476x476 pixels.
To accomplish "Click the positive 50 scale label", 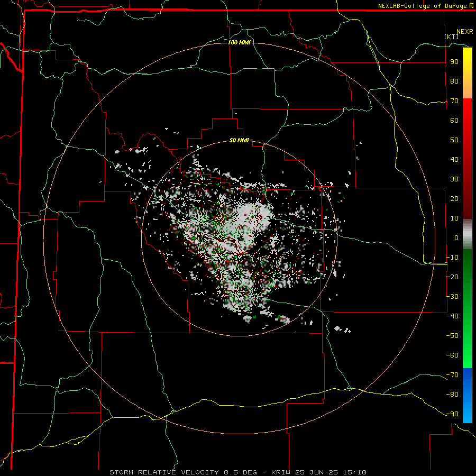I will [x=454, y=140].
